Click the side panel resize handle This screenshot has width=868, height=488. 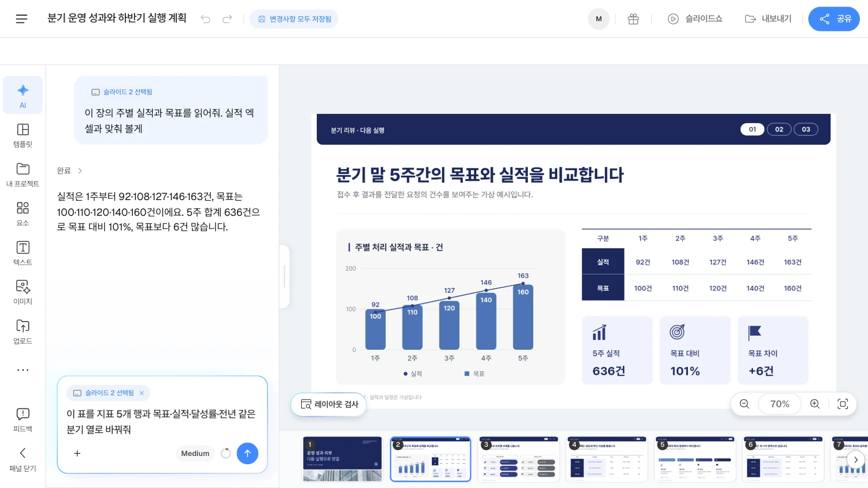(284, 277)
